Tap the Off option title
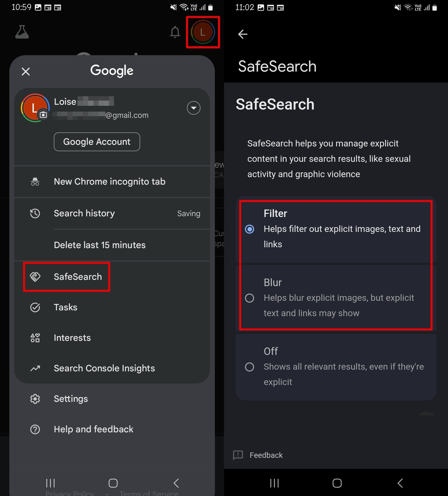 tap(271, 351)
